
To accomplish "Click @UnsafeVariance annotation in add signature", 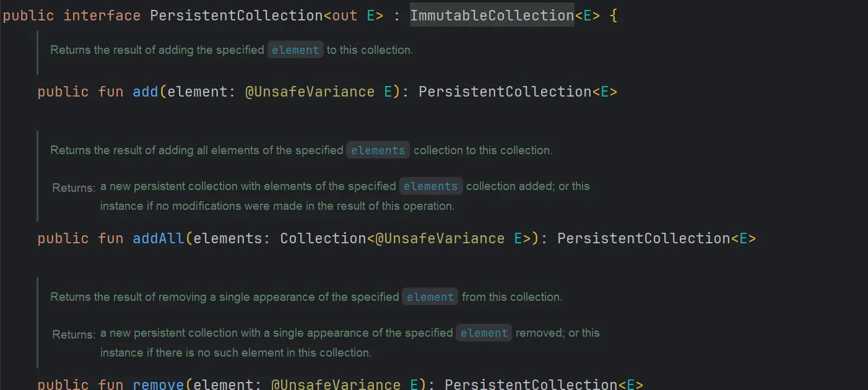I will click(310, 92).
